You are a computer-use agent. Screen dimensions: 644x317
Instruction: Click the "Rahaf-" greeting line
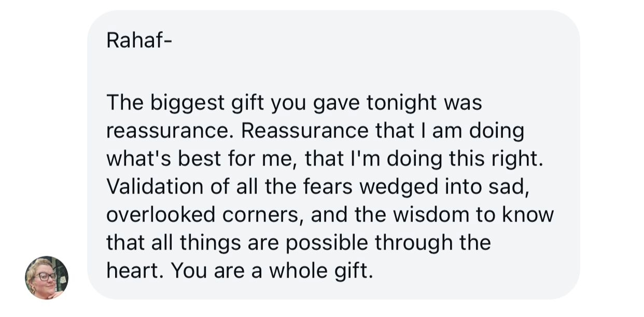coord(138,40)
